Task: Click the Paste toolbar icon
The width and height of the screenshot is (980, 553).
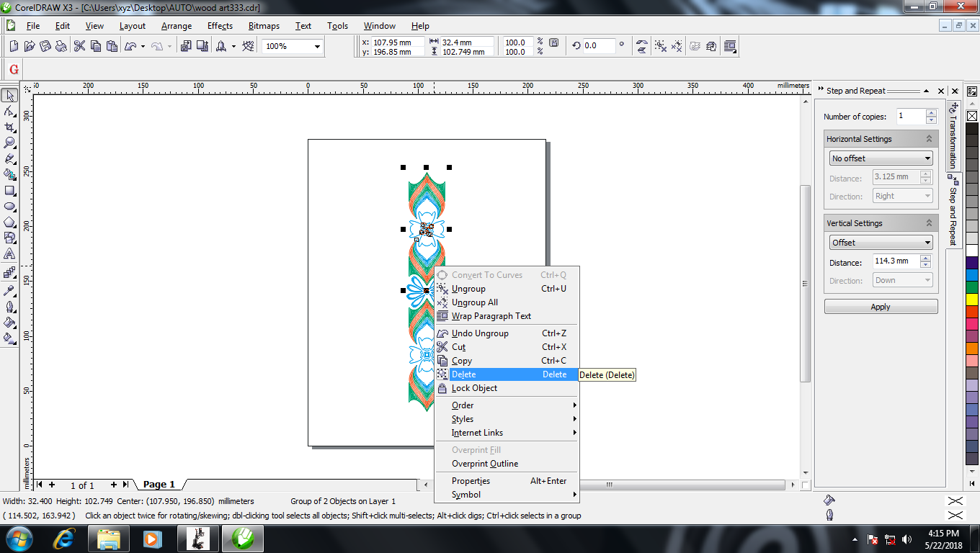Action: click(x=112, y=46)
